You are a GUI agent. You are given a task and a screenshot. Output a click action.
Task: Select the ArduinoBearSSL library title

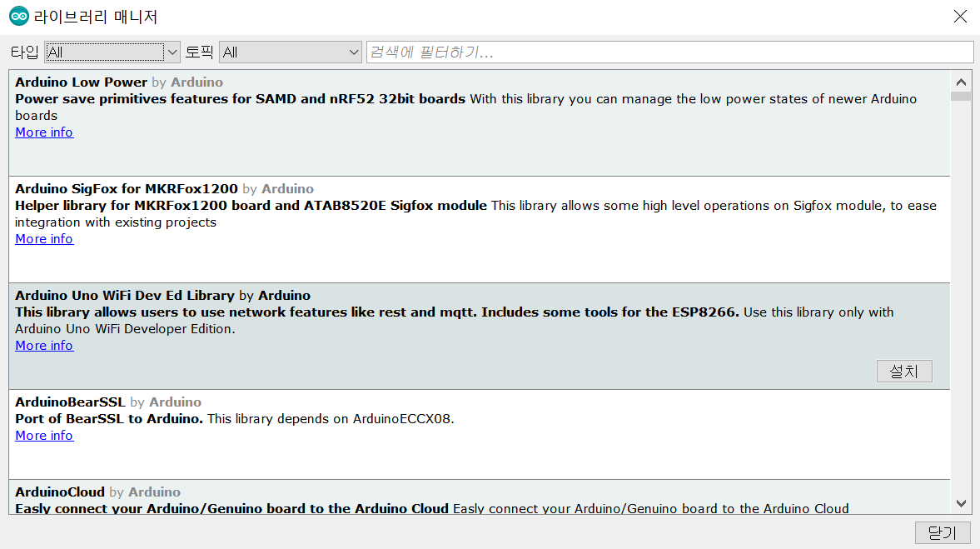70,402
